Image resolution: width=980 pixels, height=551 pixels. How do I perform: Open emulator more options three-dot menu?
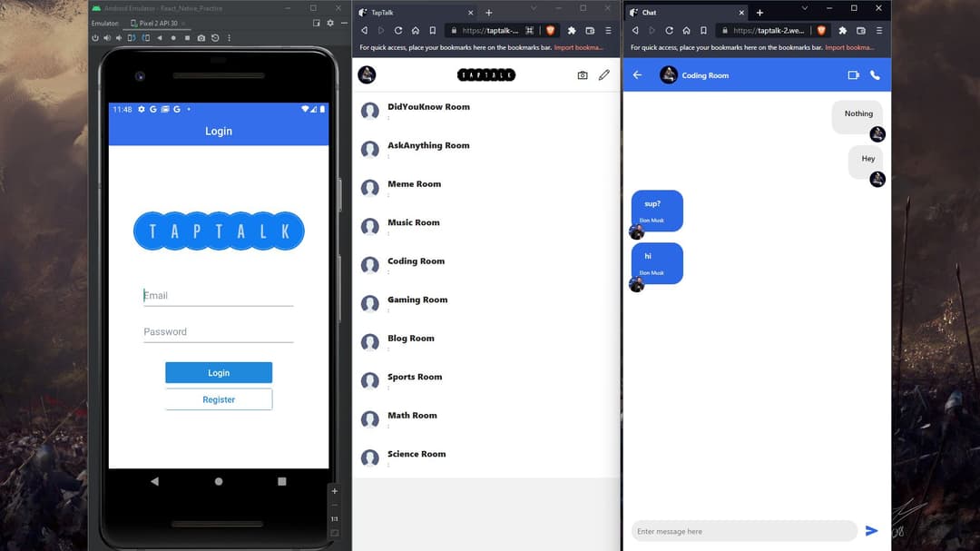230,38
